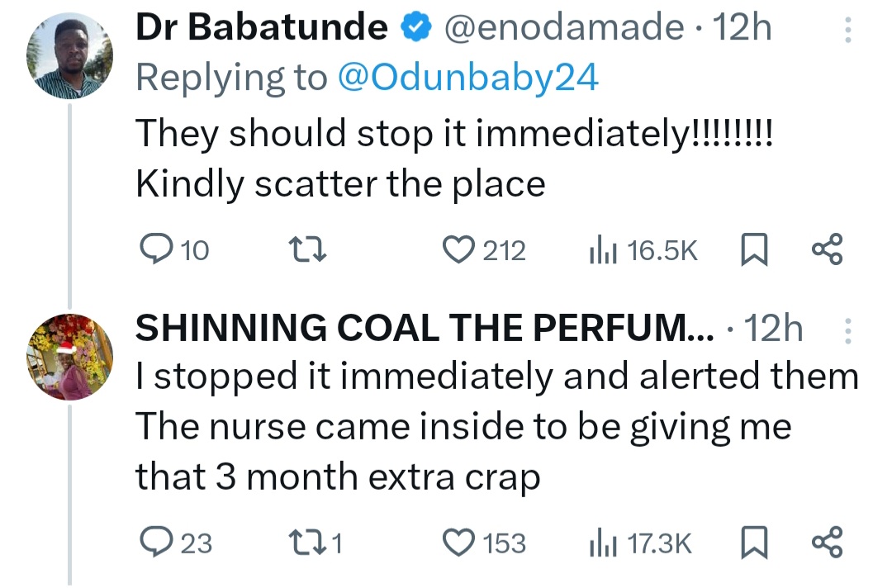Share Dr Babatunde's tweet
892x588 pixels.
click(827, 249)
